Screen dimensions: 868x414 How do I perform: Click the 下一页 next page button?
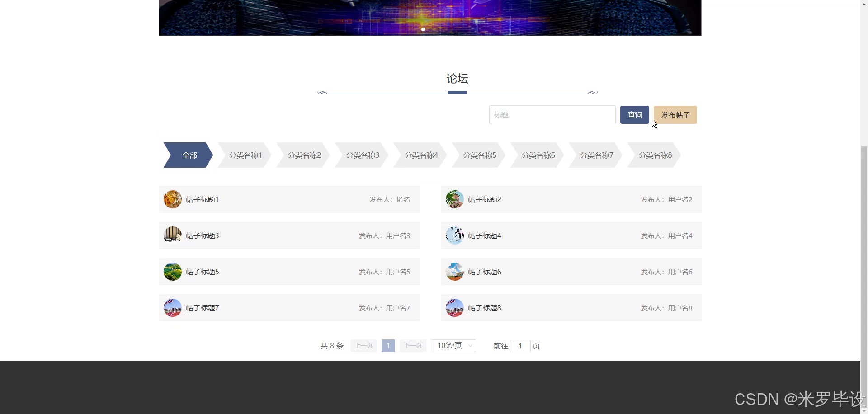(x=413, y=346)
